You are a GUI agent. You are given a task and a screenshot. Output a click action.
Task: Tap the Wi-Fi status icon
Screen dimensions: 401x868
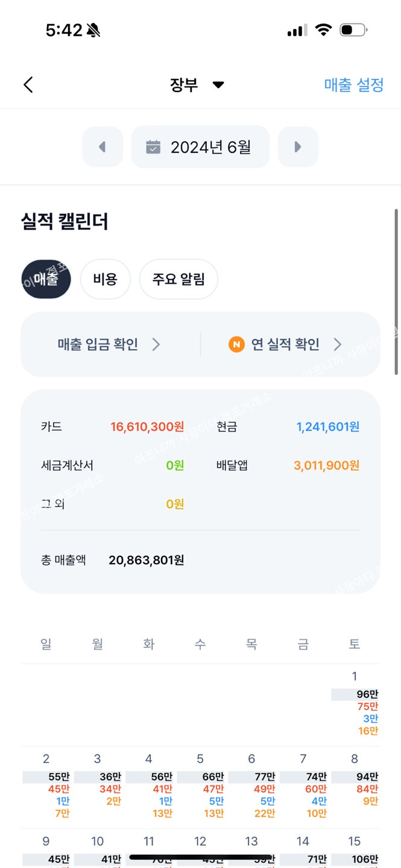pyautogui.click(x=324, y=30)
